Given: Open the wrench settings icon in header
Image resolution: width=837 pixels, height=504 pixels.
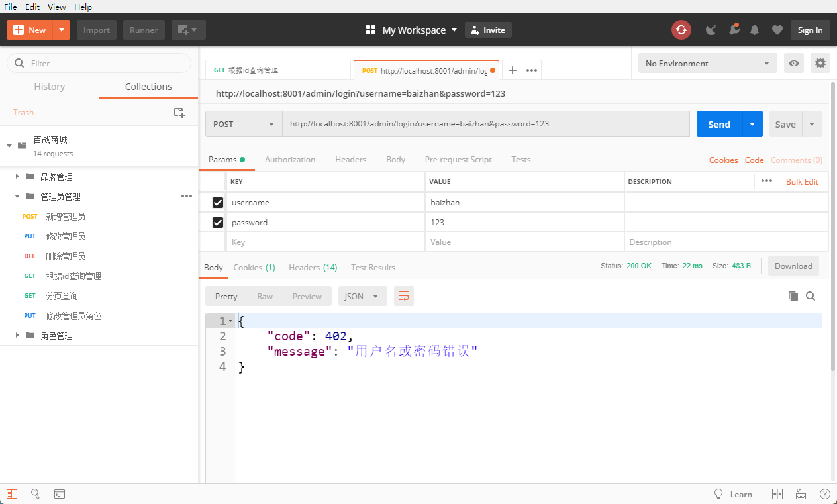Looking at the screenshot, I should 734,30.
